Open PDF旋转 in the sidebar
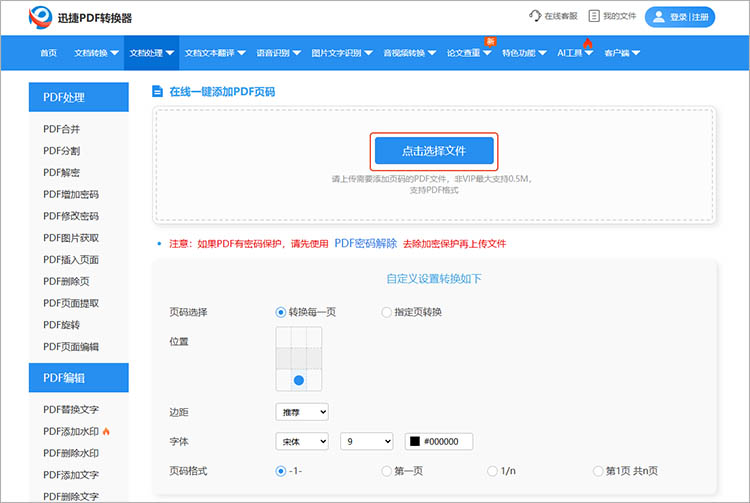750x503 pixels. pos(61,325)
